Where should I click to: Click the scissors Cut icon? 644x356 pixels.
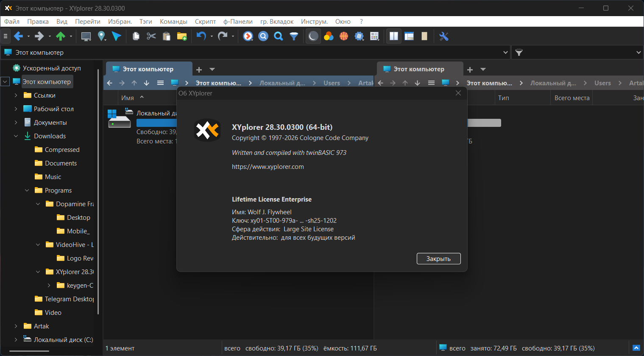(x=151, y=36)
